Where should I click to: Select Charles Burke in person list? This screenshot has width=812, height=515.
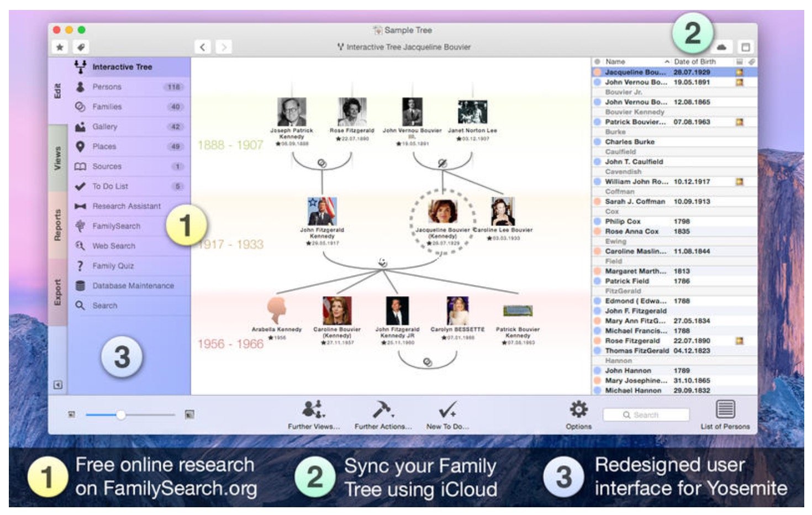point(674,141)
